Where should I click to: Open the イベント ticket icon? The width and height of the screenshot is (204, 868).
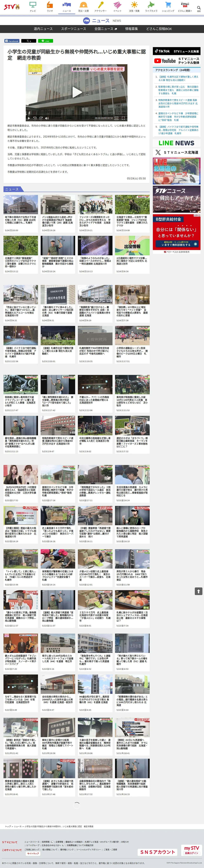coord(117,7)
